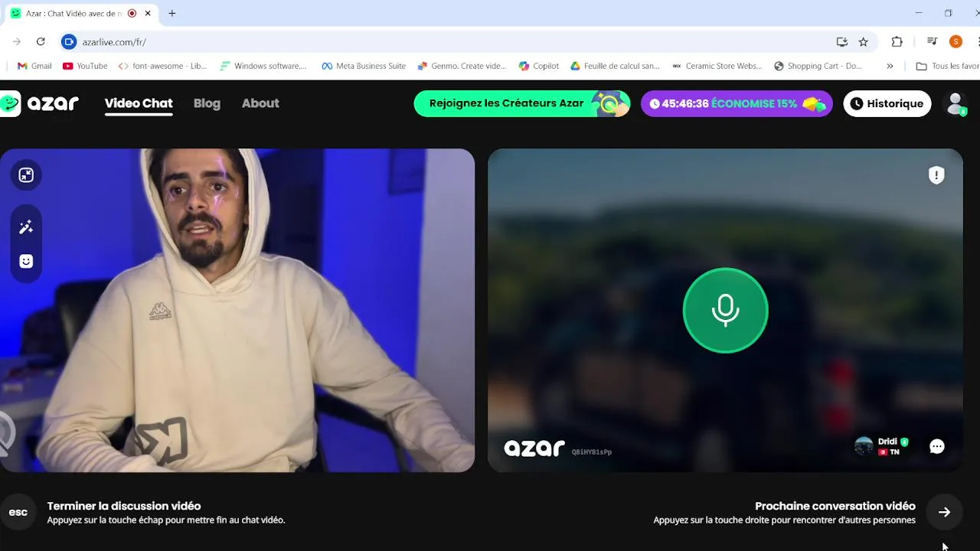The height and width of the screenshot is (551, 980).
Task: Click Rejoignez les Créateurs Azar banner
Action: click(x=521, y=103)
